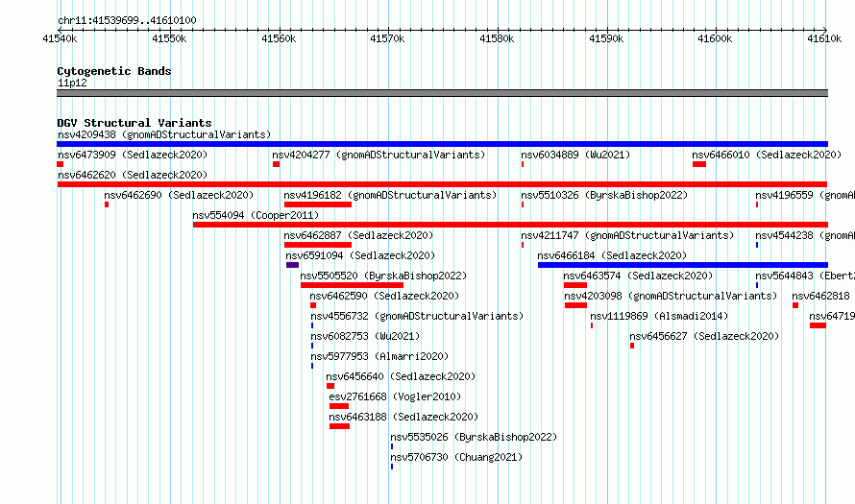Screen dimensions: 855x504
Task: Click the red bar under nsv6462887
Action: click(318, 245)
